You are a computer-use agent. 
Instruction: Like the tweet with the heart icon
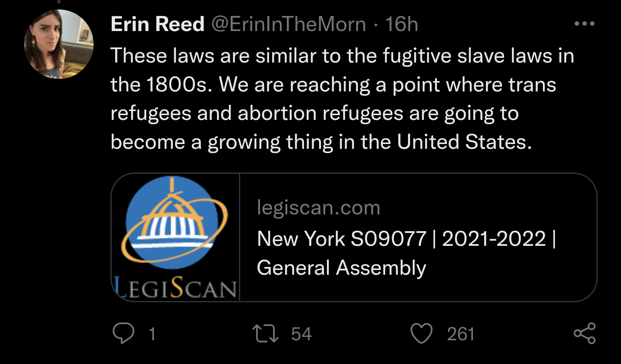click(421, 334)
